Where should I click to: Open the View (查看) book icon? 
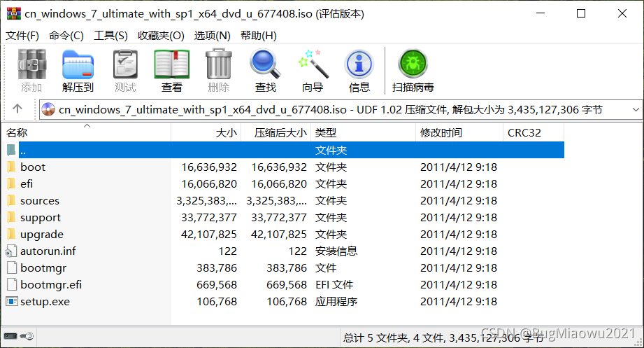coord(172,64)
